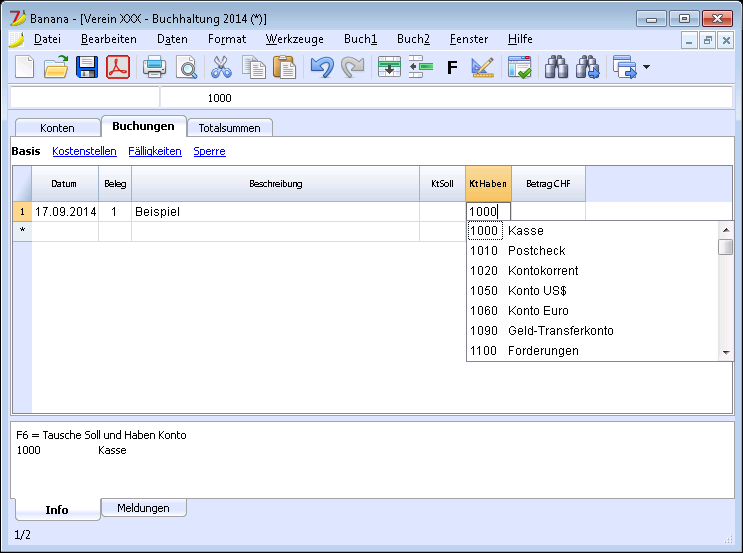Open the Bearbeiten menu
Screen dimensions: 743x553
[x=109, y=39]
